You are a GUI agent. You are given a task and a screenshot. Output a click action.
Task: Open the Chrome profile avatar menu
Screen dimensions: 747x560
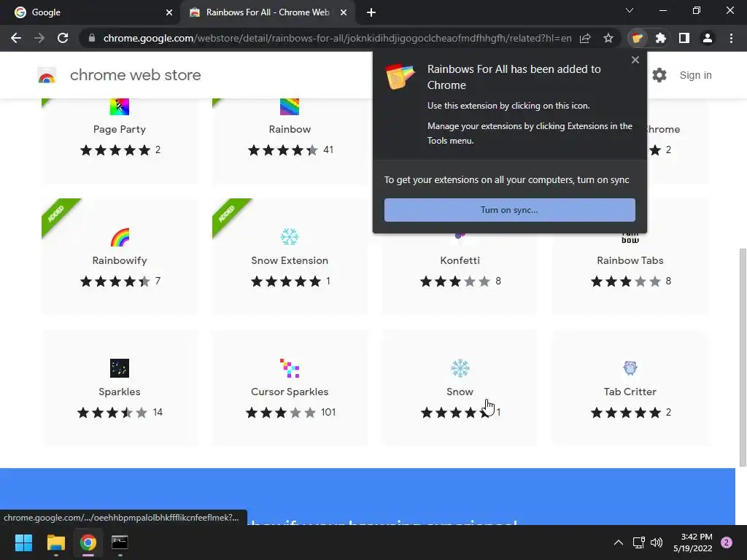click(x=708, y=38)
